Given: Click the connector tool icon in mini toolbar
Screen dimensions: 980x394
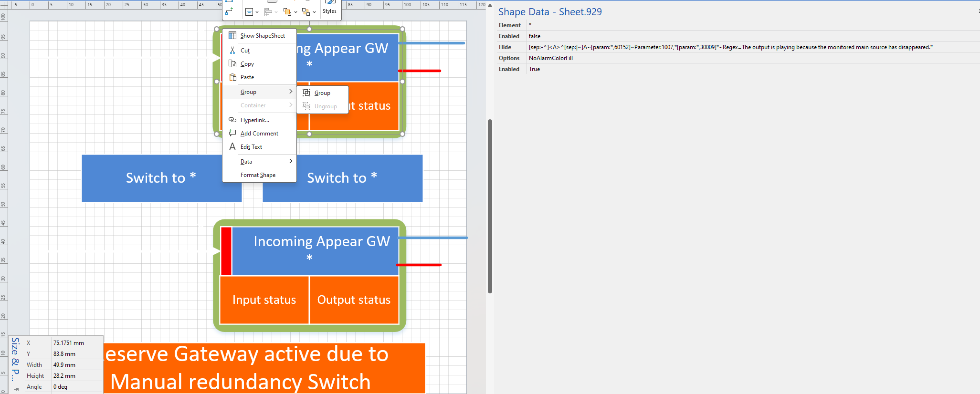Looking at the screenshot, I should (x=229, y=11).
